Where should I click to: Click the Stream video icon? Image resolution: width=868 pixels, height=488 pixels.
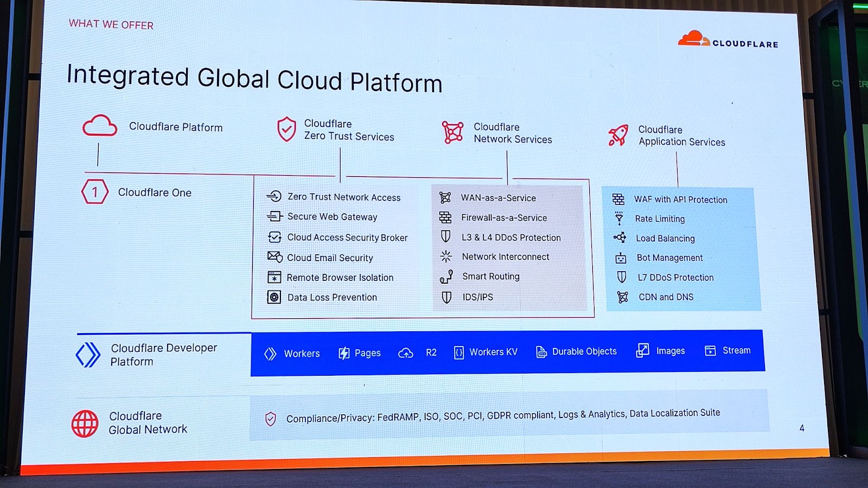[x=710, y=350]
